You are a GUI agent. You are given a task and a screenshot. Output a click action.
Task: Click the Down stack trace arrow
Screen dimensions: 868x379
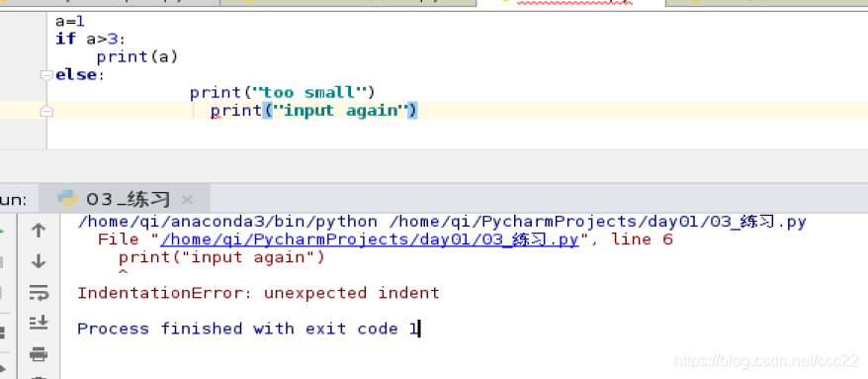point(39,261)
